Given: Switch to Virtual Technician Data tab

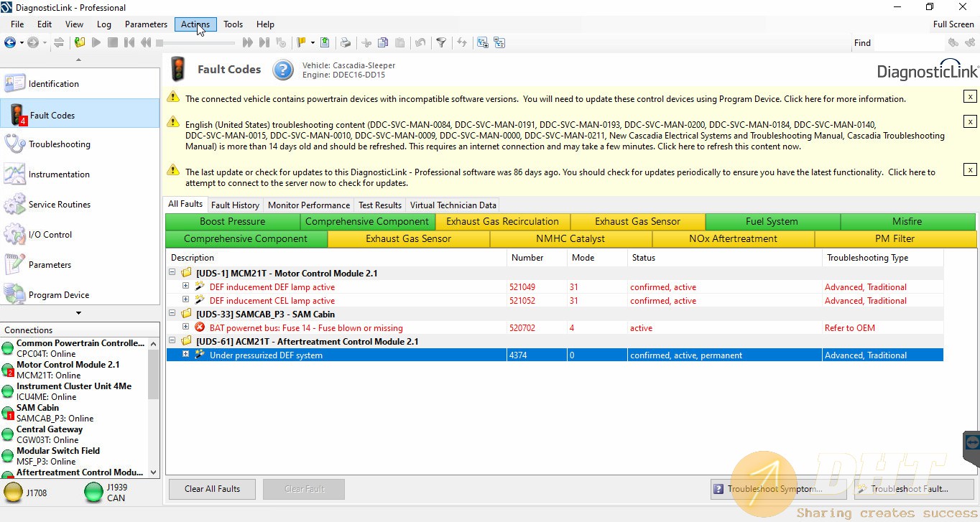Looking at the screenshot, I should 453,205.
